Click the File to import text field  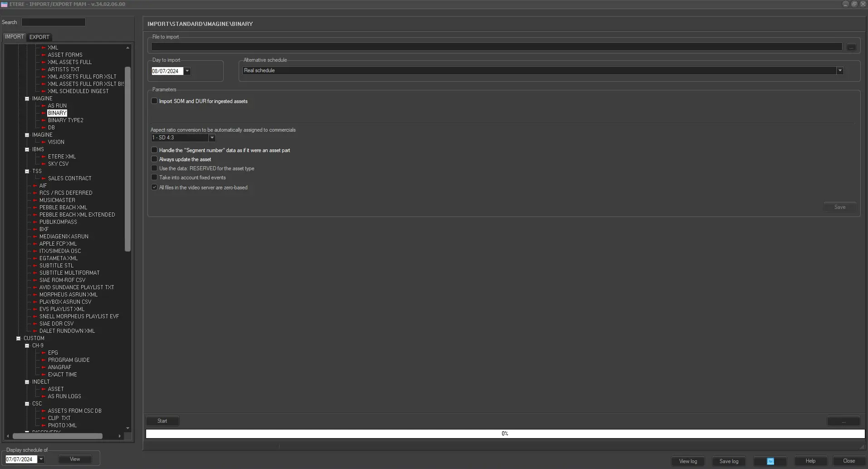pyautogui.click(x=496, y=47)
